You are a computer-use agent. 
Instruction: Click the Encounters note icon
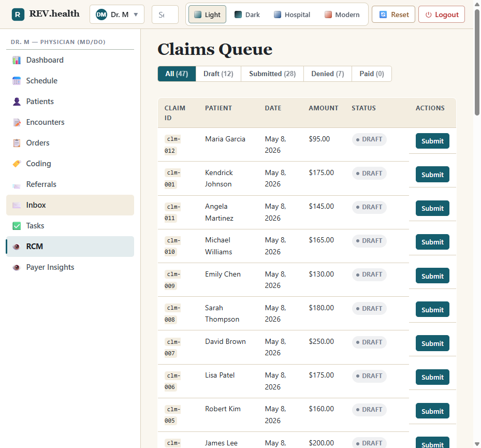pos(17,122)
